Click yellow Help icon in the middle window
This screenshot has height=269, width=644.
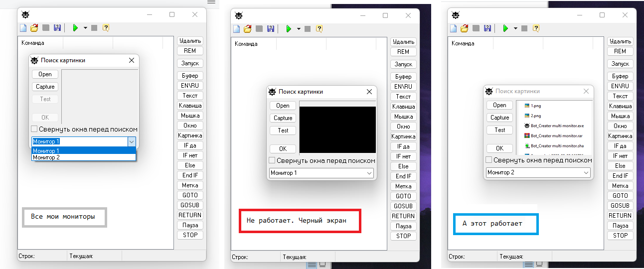click(x=319, y=29)
